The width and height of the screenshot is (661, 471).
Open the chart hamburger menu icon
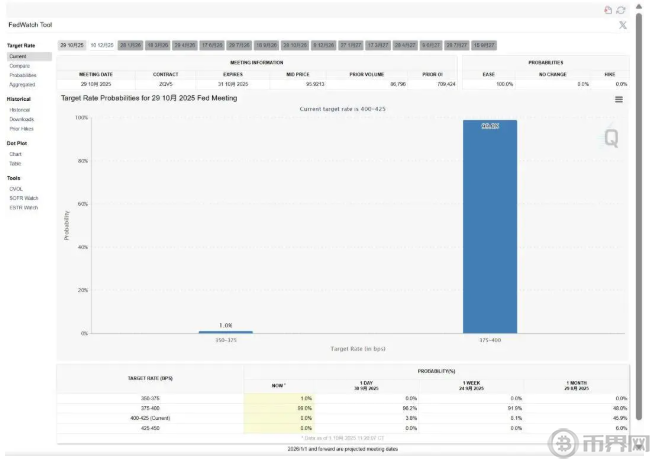coord(619,99)
